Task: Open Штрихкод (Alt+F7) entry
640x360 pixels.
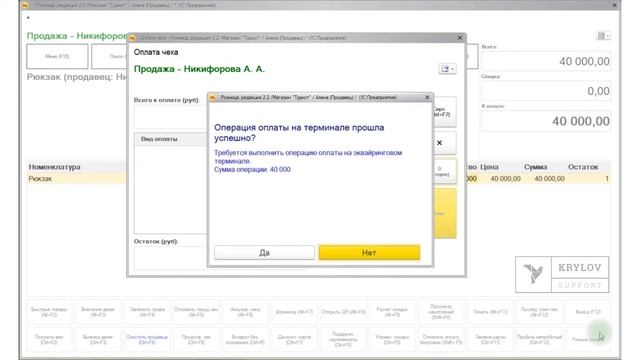Action: (x=294, y=312)
